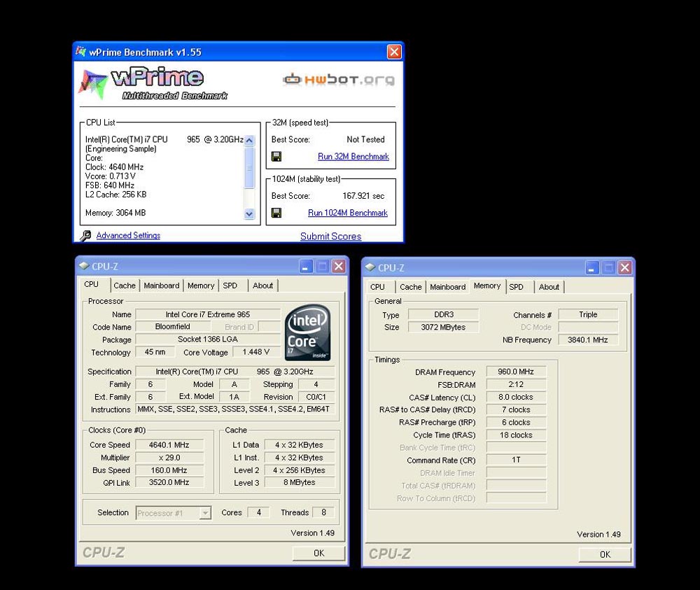Image resolution: width=700 pixels, height=590 pixels.
Task: Click the Advanced Settings magnifier wrench icon
Action: click(x=85, y=235)
